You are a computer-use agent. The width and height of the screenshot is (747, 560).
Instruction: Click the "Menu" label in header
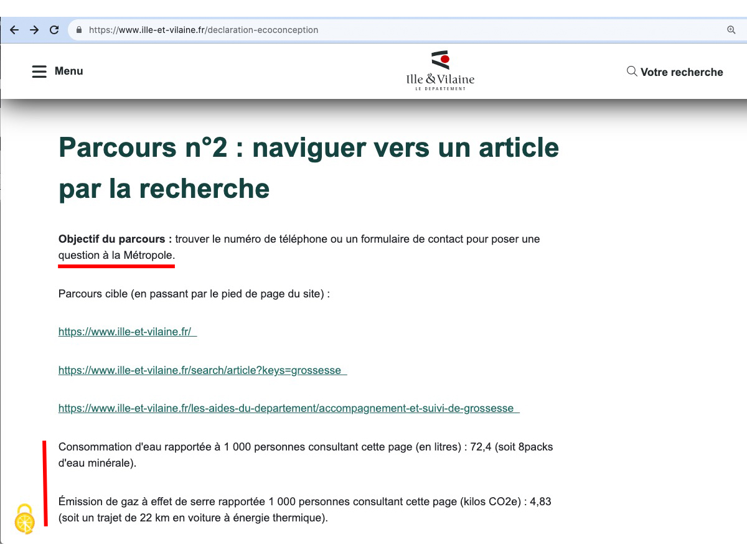tap(68, 71)
